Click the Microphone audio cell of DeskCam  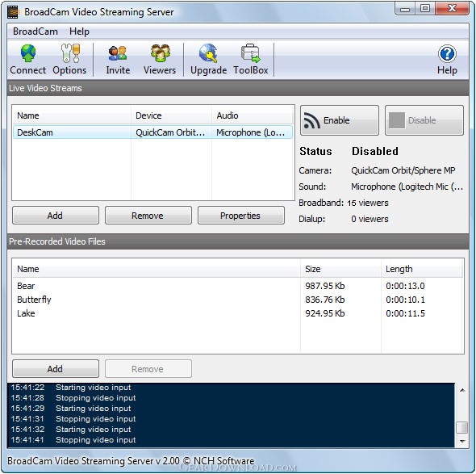[x=250, y=132]
